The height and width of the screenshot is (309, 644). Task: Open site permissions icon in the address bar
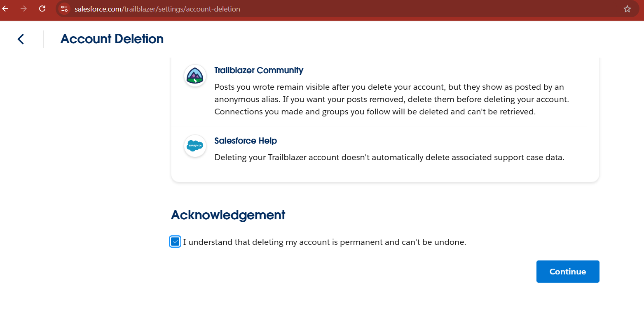coord(64,9)
